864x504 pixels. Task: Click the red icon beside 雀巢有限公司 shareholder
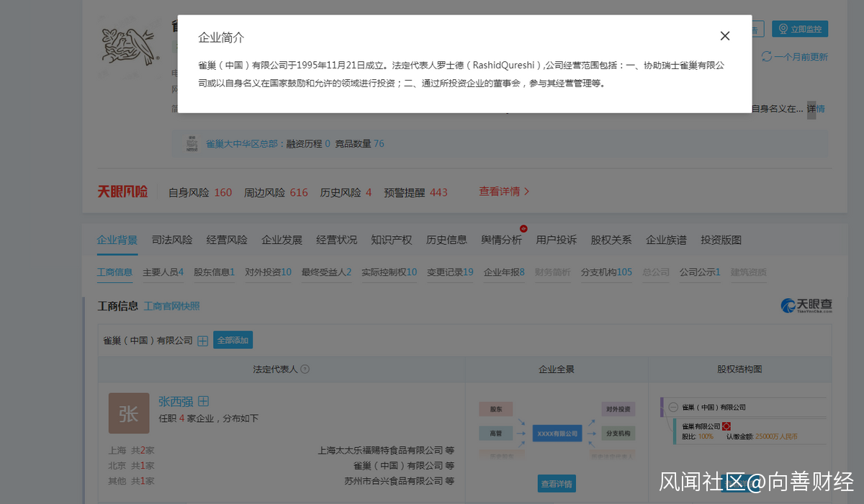click(x=726, y=426)
